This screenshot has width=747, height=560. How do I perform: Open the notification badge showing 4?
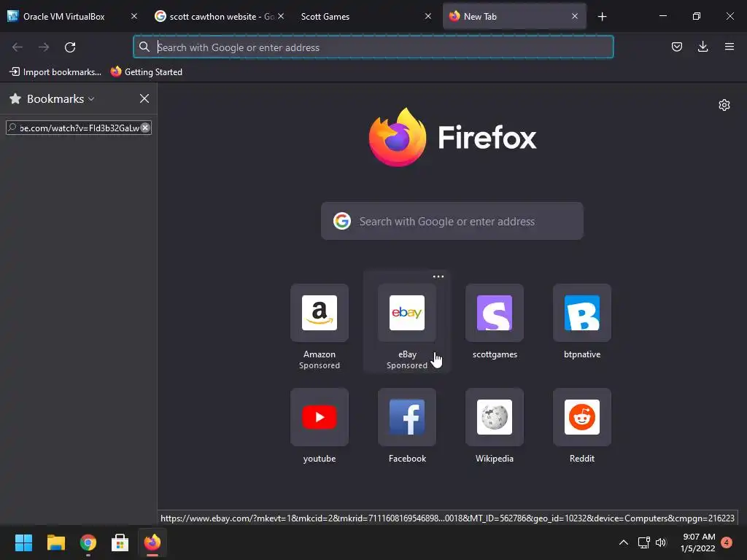[727, 542]
